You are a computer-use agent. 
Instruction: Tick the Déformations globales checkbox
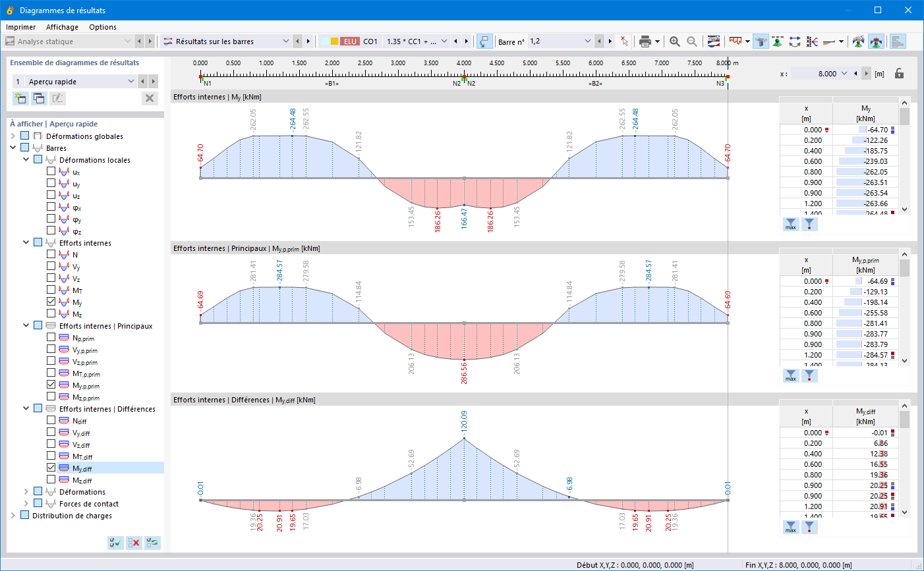click(25, 136)
